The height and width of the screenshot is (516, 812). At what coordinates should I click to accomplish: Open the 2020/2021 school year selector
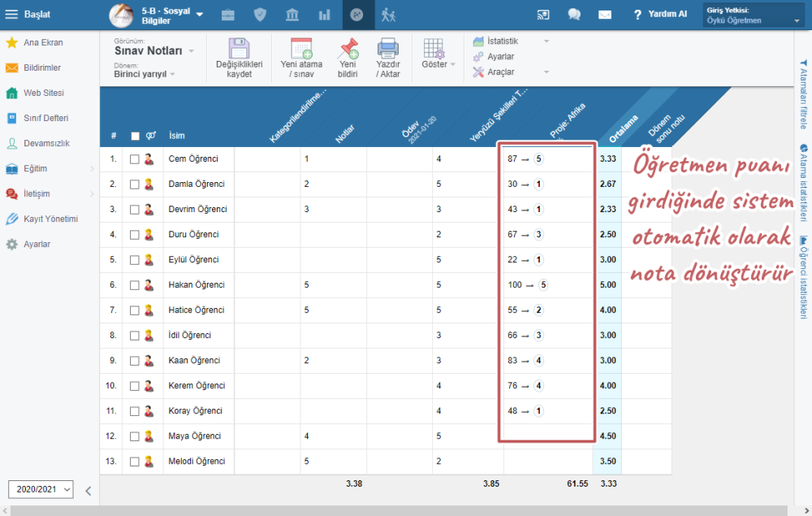pos(41,489)
